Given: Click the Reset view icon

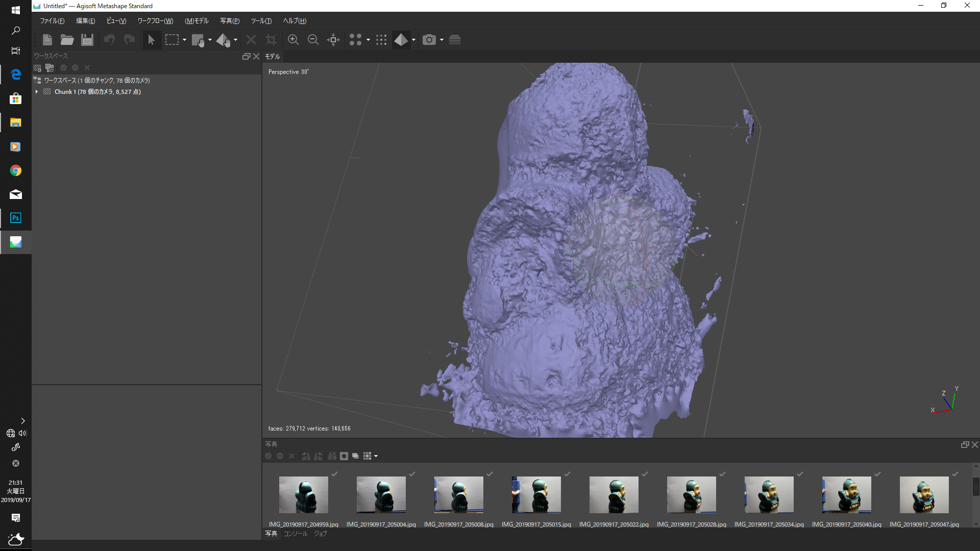Looking at the screenshot, I should pyautogui.click(x=333, y=40).
